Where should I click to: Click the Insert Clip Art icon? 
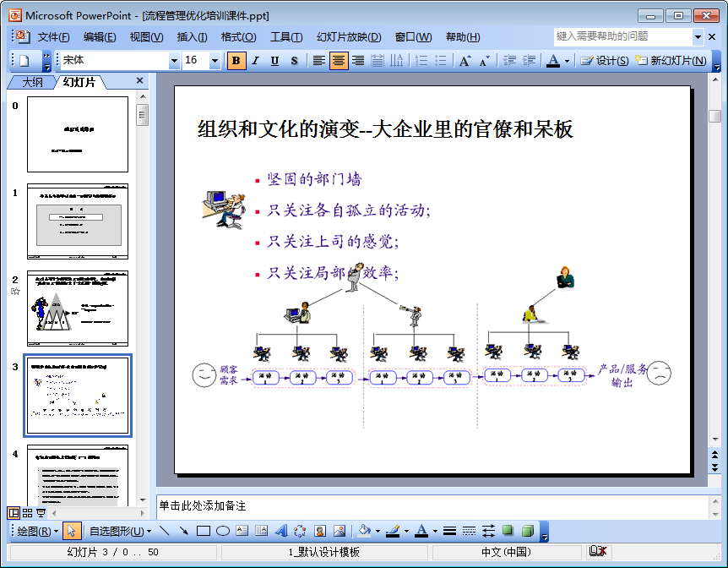pos(320,532)
